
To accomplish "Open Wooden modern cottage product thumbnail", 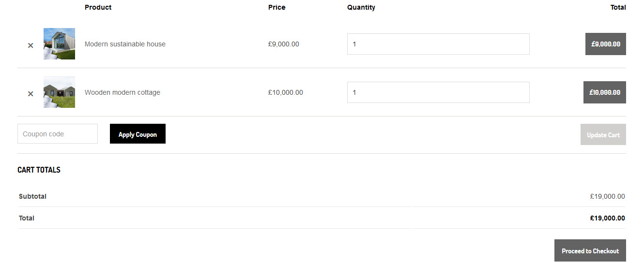I will (59, 92).
